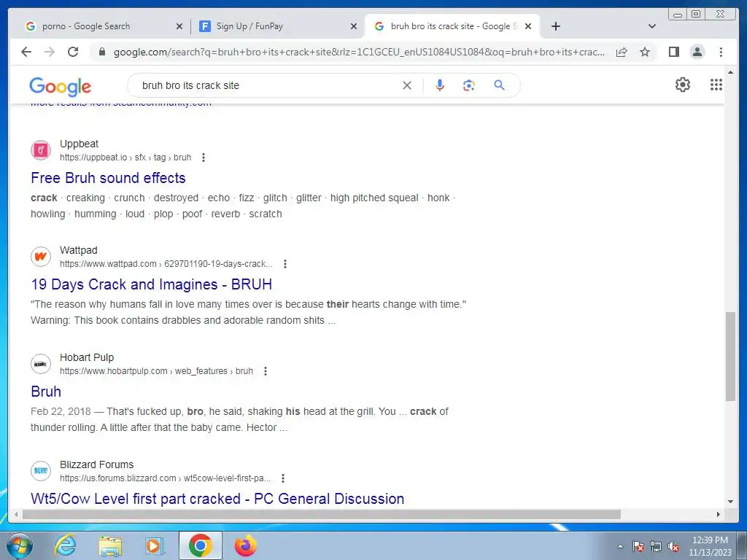747x560 pixels.
Task: Click the scroll left arrow
Action: [16, 514]
